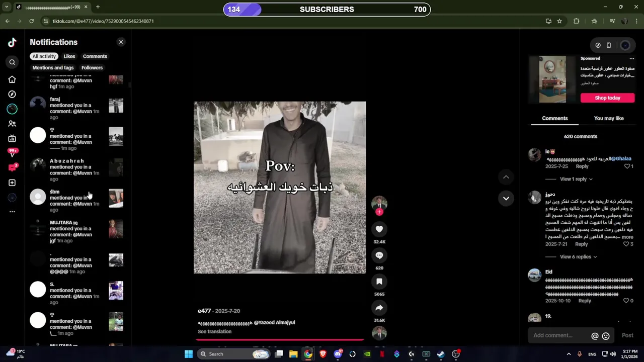Screen dimensions: 644x362
Task: Open the Windows Start menu
Action: 189,354
